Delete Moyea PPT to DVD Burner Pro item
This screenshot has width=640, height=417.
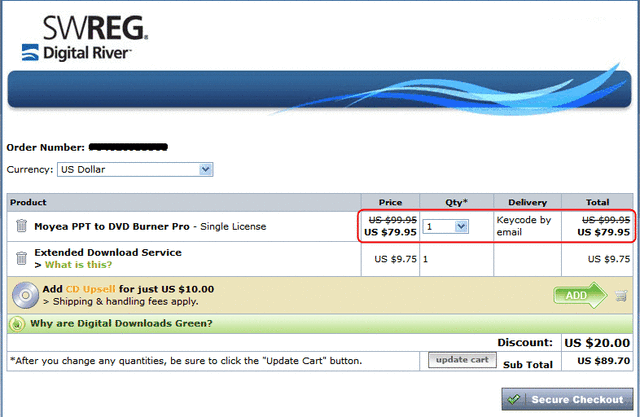coord(21,226)
